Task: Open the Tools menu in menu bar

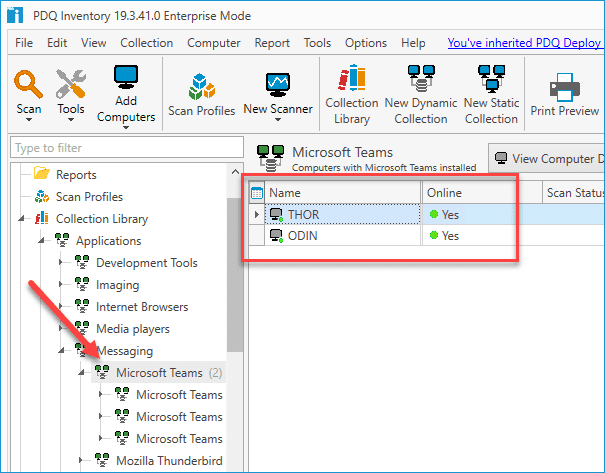Action: click(x=317, y=43)
